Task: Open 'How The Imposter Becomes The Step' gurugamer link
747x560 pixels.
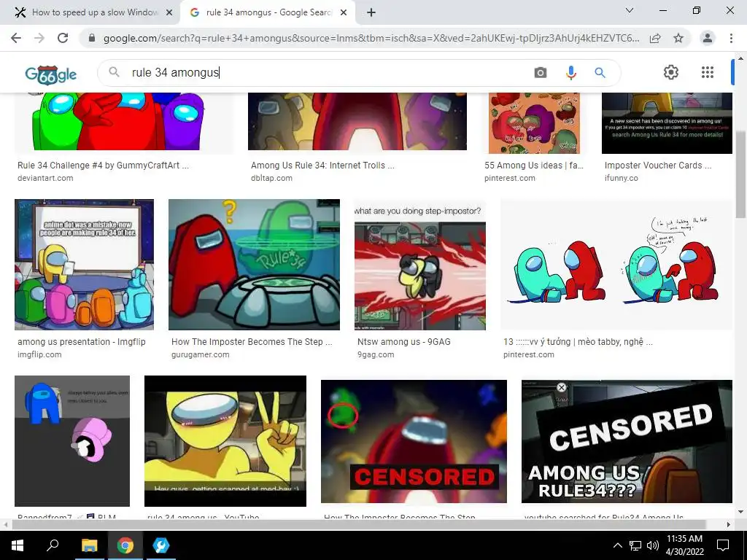Action: coord(252,342)
